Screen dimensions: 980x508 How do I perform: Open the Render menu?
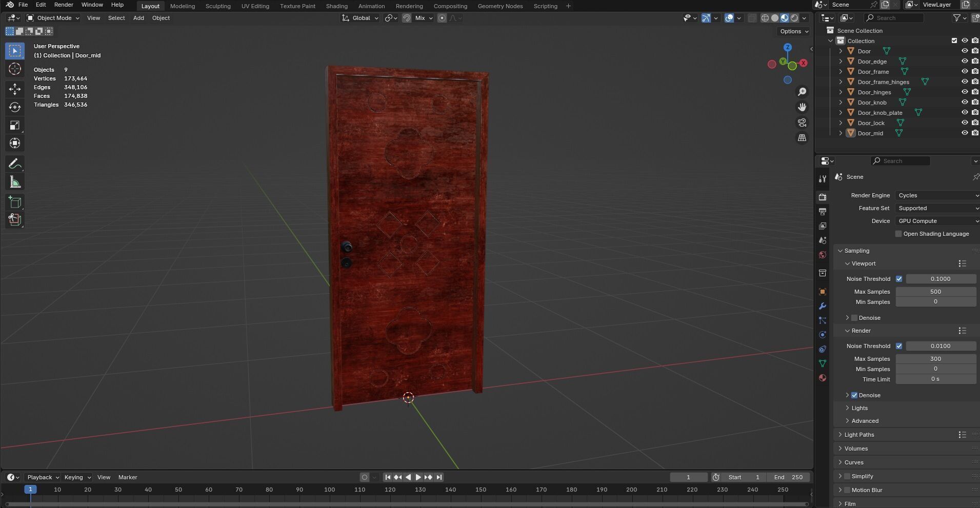click(64, 5)
